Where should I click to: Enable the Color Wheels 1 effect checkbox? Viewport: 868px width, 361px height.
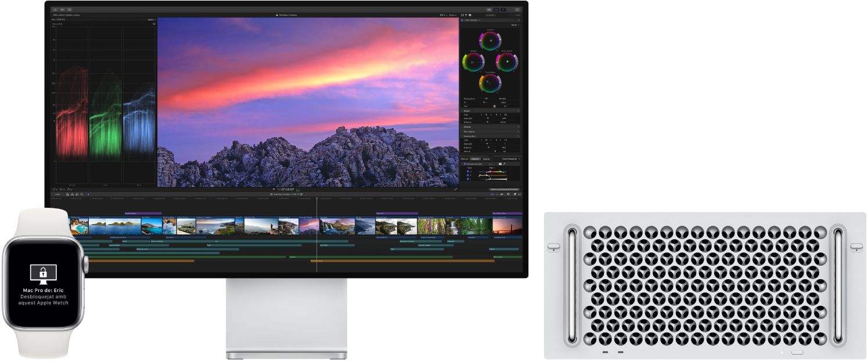tap(462, 20)
